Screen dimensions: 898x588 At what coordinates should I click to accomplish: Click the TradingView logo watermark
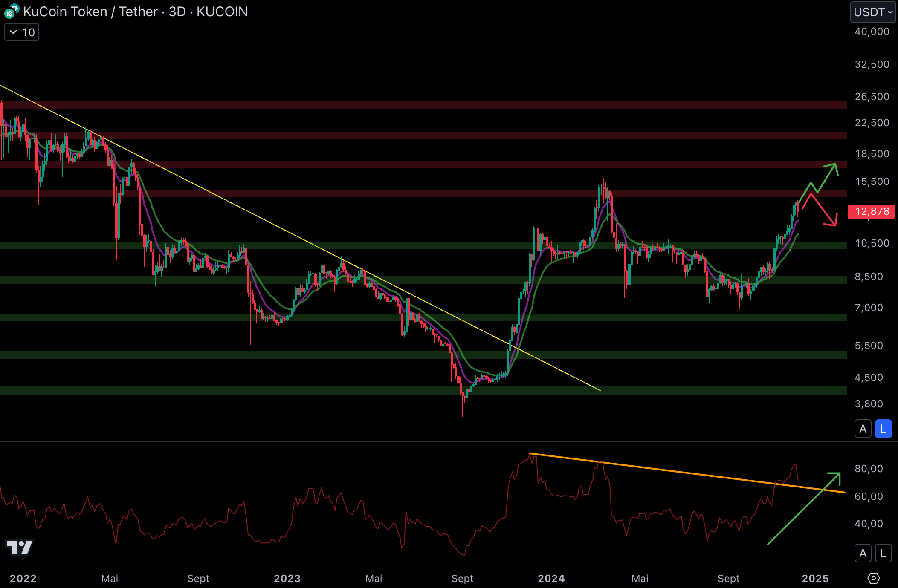click(x=20, y=547)
